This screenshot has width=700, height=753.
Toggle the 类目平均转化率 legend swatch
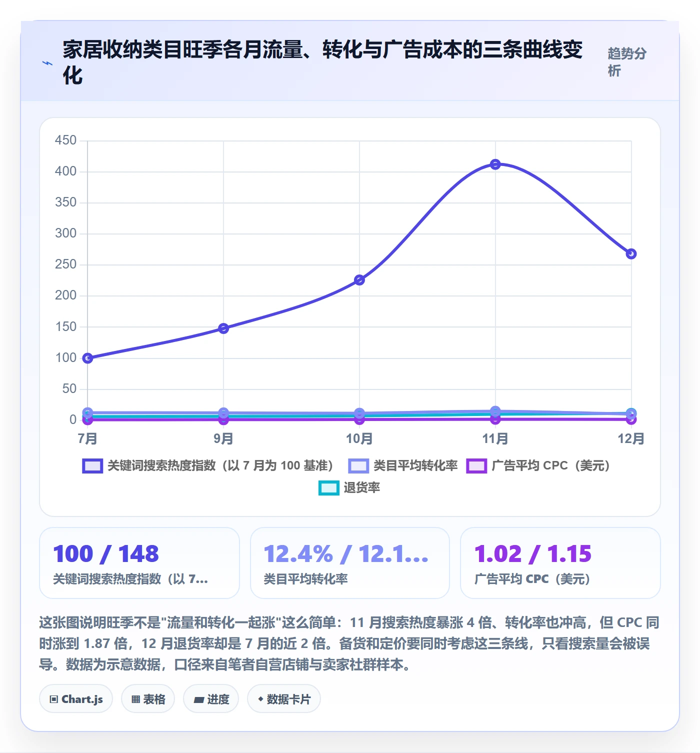[358, 466]
